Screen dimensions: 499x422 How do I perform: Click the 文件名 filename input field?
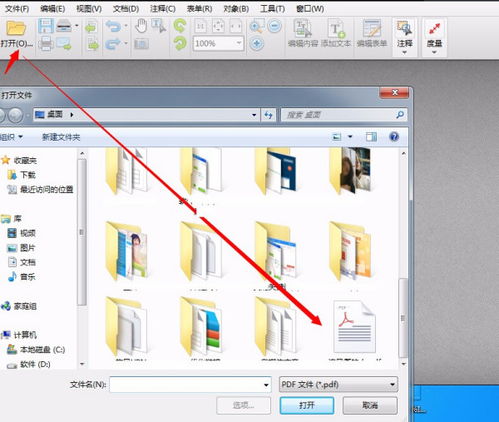click(x=190, y=385)
